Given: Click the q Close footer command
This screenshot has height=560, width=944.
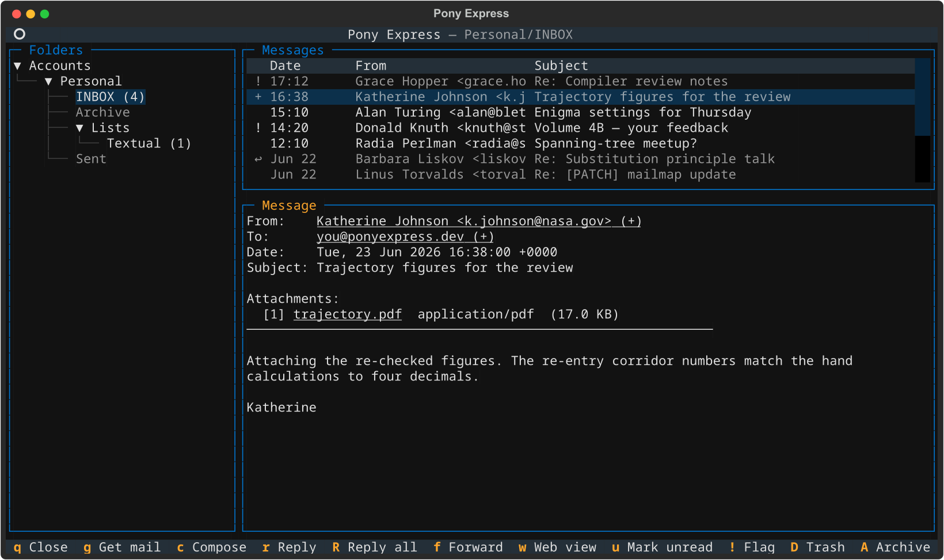Looking at the screenshot, I should pyautogui.click(x=41, y=547).
